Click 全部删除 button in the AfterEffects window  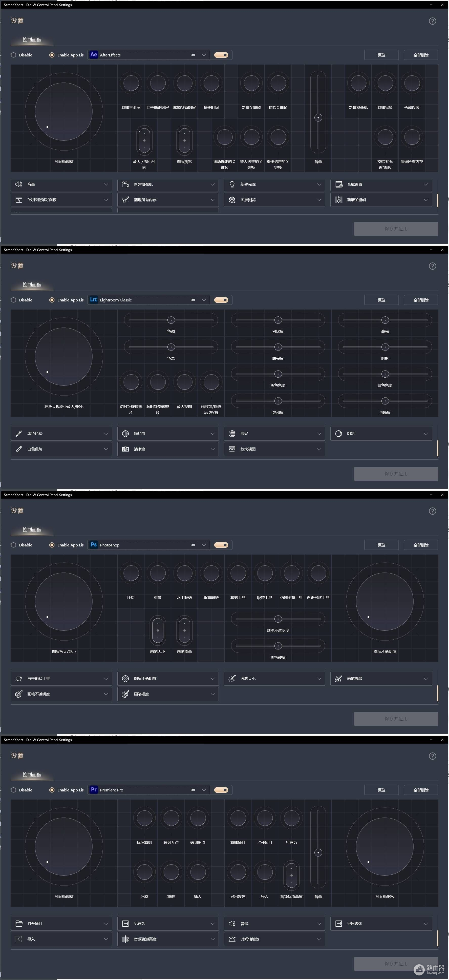421,55
